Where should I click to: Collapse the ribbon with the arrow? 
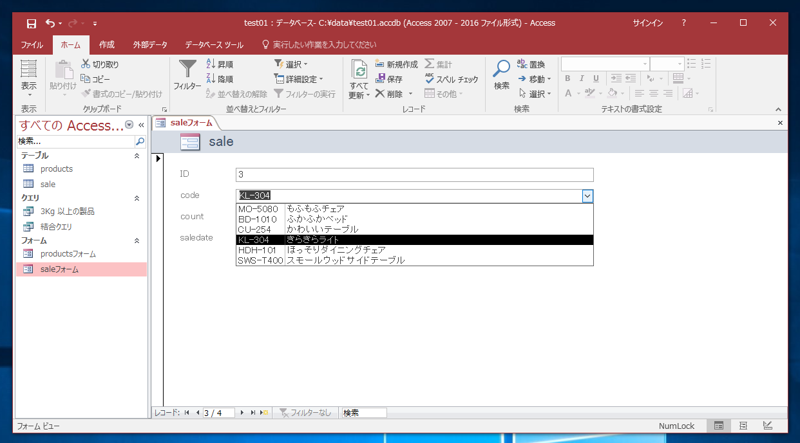(778, 109)
